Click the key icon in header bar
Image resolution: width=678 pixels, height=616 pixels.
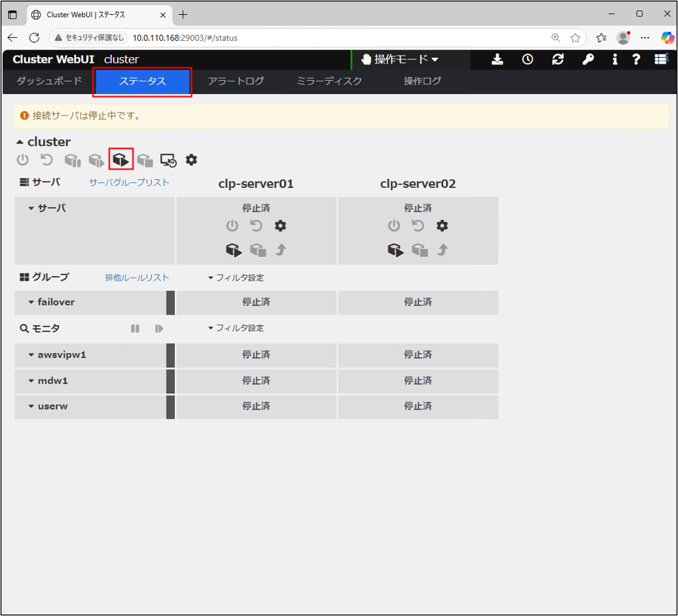click(x=588, y=60)
